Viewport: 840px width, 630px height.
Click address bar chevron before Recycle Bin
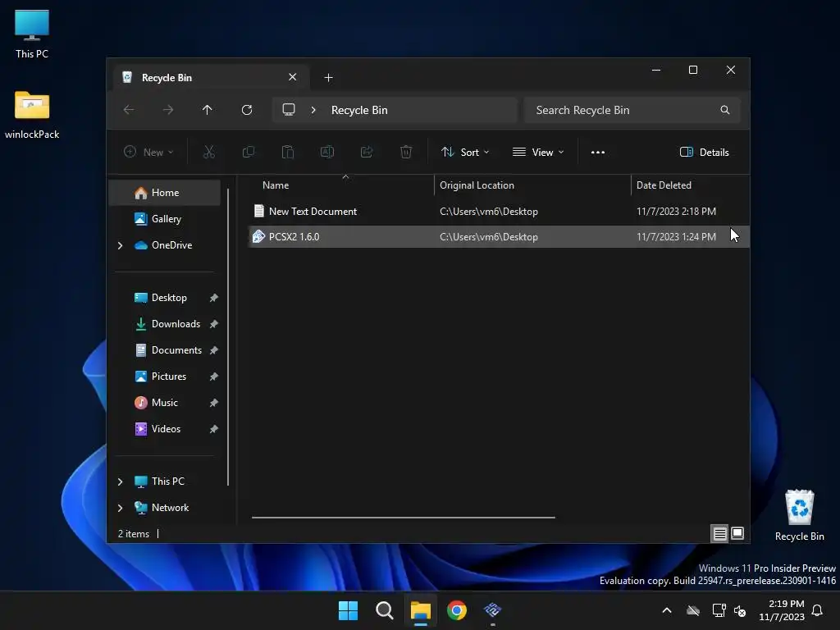tap(313, 110)
